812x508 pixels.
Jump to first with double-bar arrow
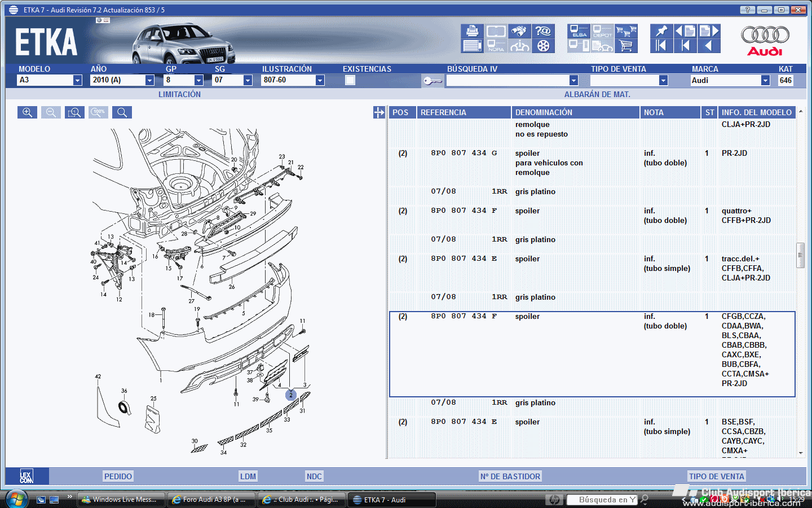pyautogui.click(x=661, y=46)
